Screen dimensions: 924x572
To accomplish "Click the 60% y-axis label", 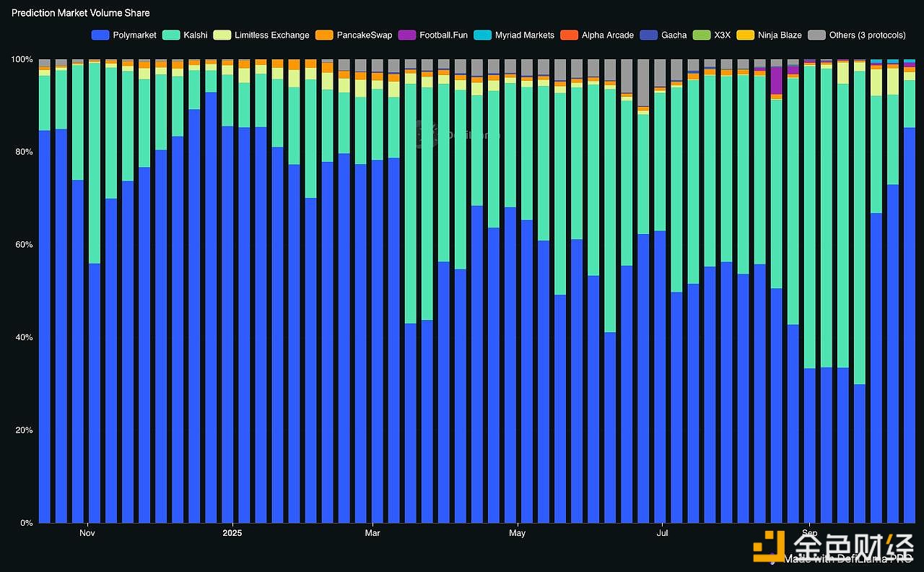I will [x=23, y=245].
